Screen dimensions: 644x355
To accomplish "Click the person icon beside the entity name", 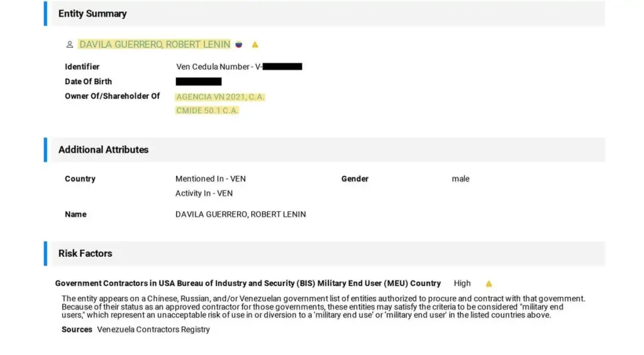I will click(x=69, y=45).
